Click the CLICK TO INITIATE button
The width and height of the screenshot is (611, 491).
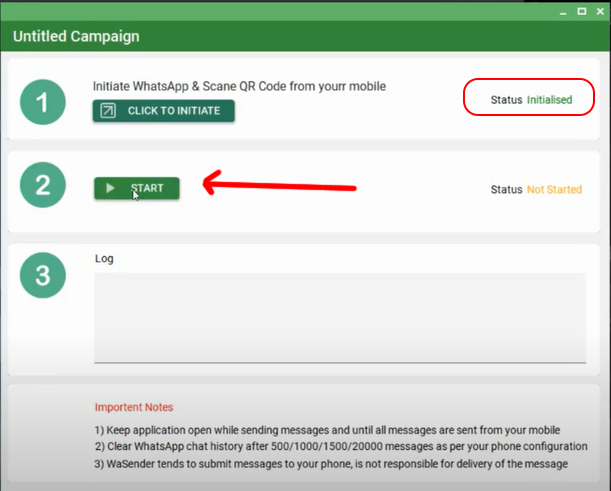pyautogui.click(x=163, y=111)
